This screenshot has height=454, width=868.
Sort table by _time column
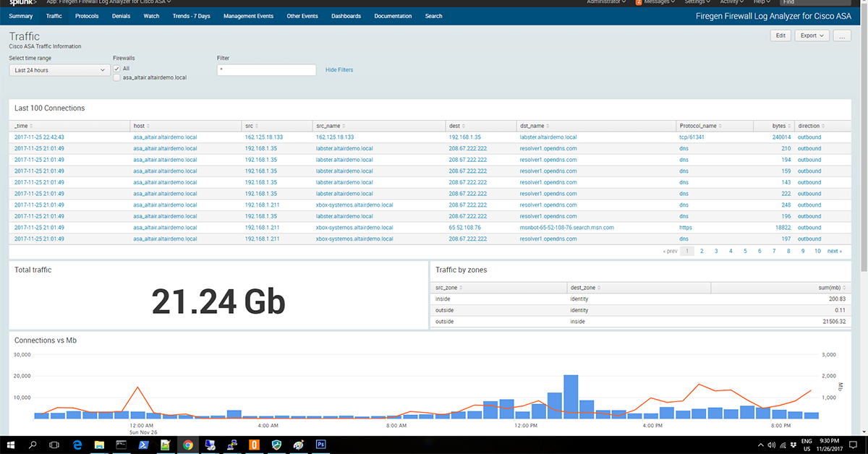(x=23, y=126)
